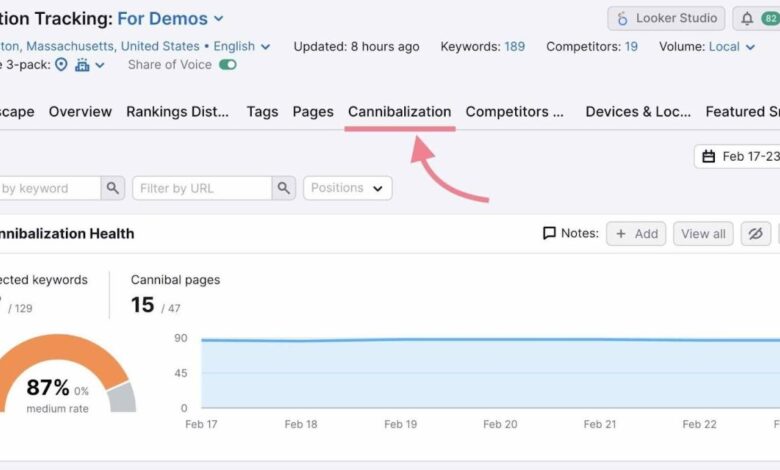780x470 pixels.
Task: Click the Notes speech bubble icon
Action: 549,233
